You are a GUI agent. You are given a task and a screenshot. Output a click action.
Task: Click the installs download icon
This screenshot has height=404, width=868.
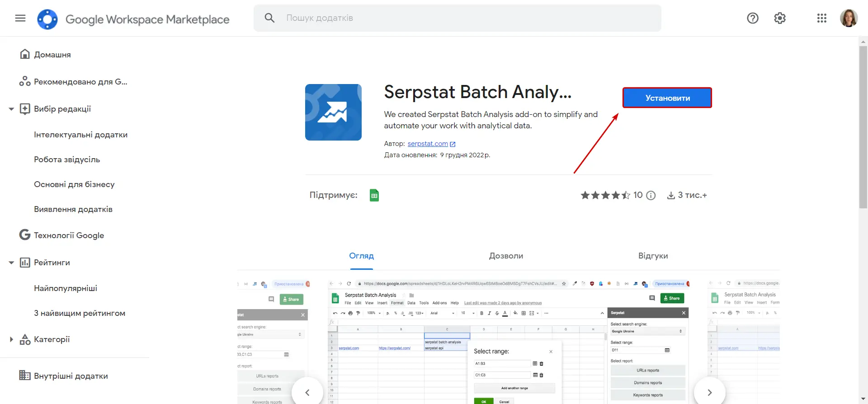coord(671,195)
